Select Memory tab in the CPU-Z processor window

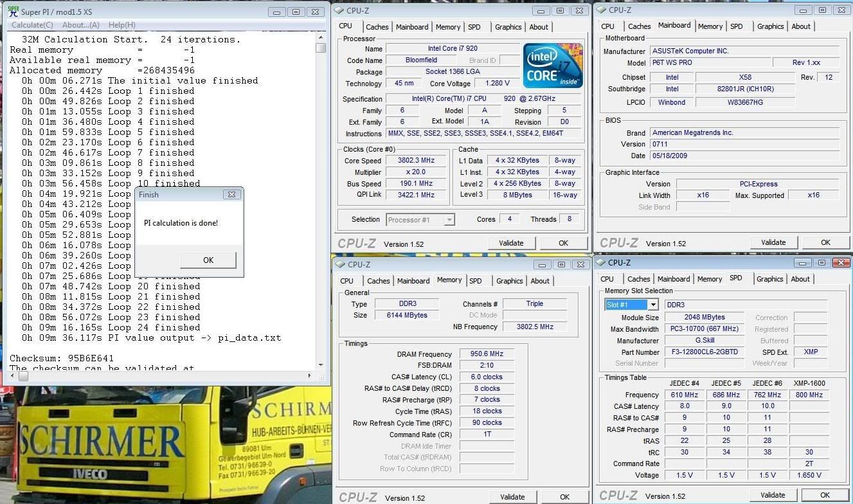(x=448, y=27)
